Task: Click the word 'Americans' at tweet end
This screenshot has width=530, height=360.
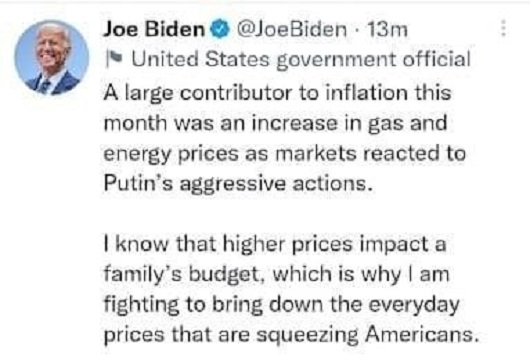Action: 422,335
